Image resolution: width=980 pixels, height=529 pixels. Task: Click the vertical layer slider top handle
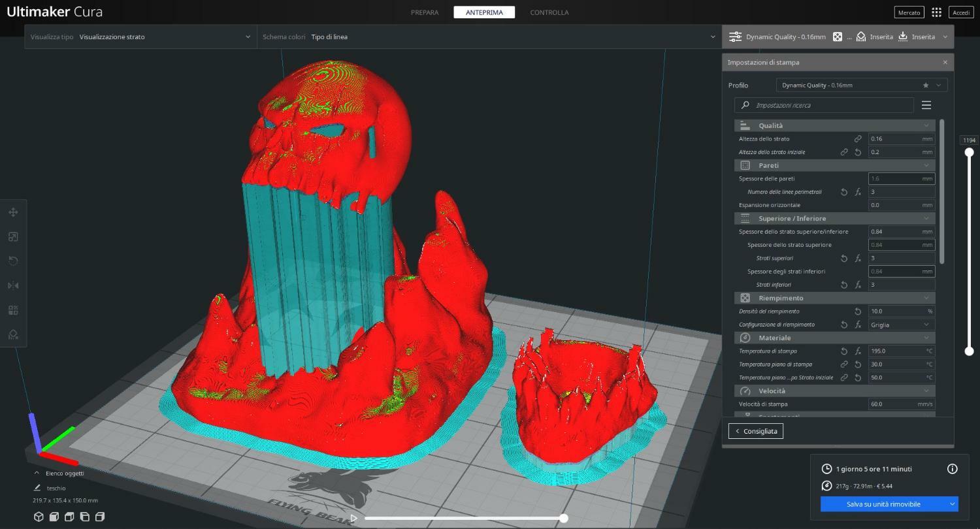970,152
